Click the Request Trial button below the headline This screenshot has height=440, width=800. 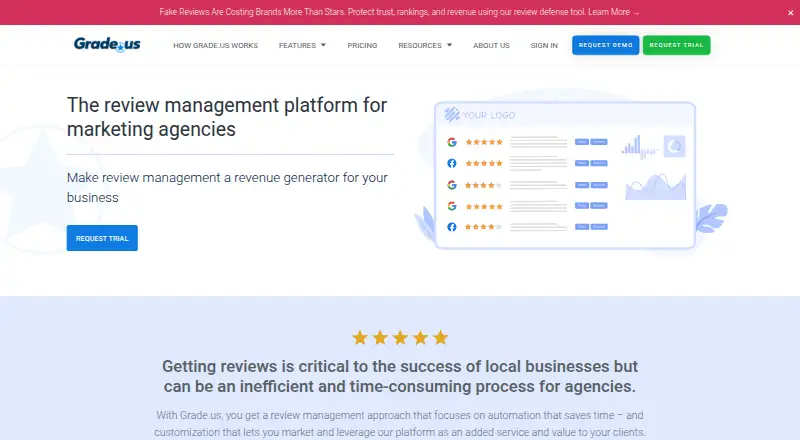[102, 238]
